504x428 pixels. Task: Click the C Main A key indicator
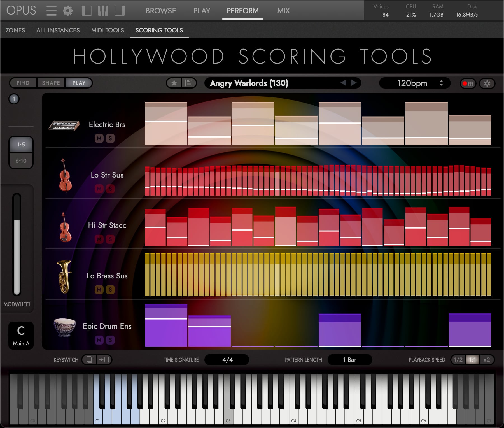pyautogui.click(x=21, y=335)
